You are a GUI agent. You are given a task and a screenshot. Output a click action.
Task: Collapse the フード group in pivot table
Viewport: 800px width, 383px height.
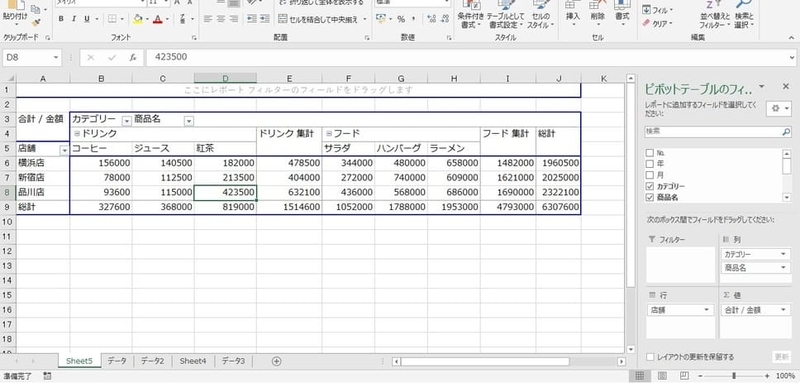click(x=329, y=134)
